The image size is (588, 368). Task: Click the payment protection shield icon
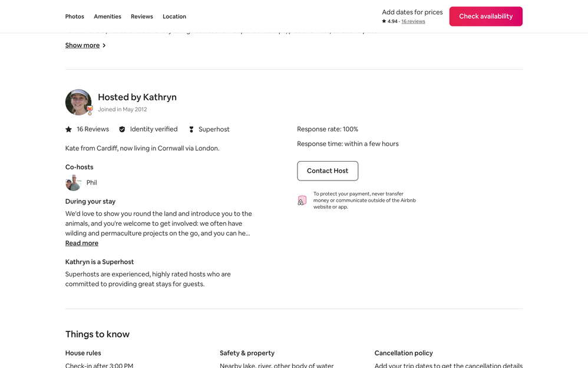tap(302, 201)
